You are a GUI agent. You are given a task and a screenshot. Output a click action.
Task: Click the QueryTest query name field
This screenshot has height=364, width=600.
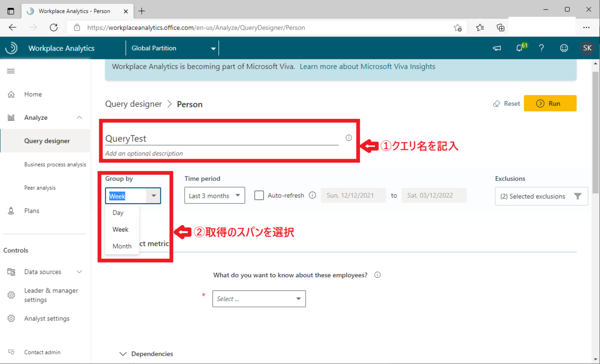click(x=221, y=138)
